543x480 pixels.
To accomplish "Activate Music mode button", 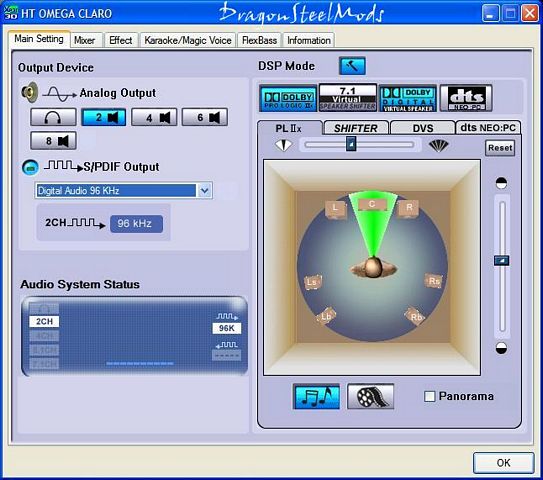I will (x=316, y=396).
